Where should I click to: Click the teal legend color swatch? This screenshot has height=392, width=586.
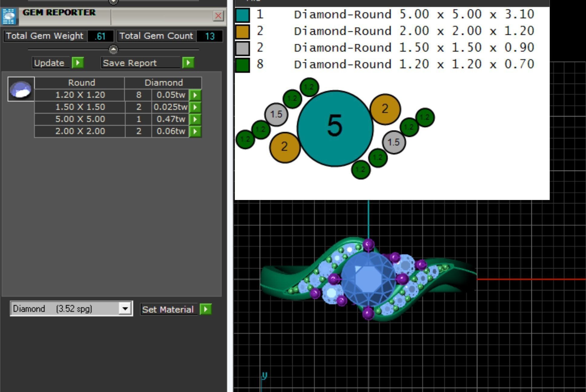(x=242, y=15)
